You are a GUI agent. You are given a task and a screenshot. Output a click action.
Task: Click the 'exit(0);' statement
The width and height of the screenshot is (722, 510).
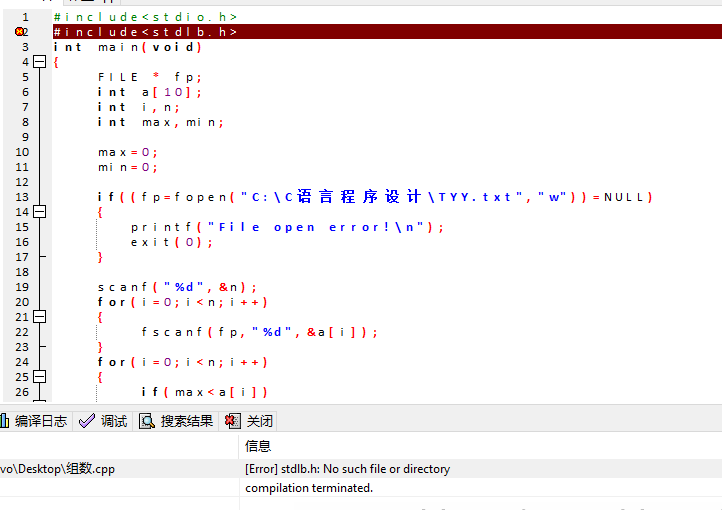[172, 242]
